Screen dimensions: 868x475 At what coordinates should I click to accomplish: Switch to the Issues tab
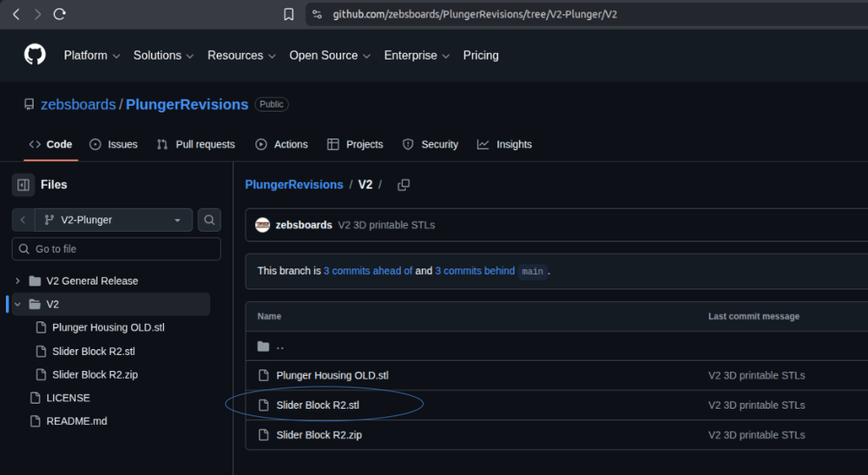point(114,144)
